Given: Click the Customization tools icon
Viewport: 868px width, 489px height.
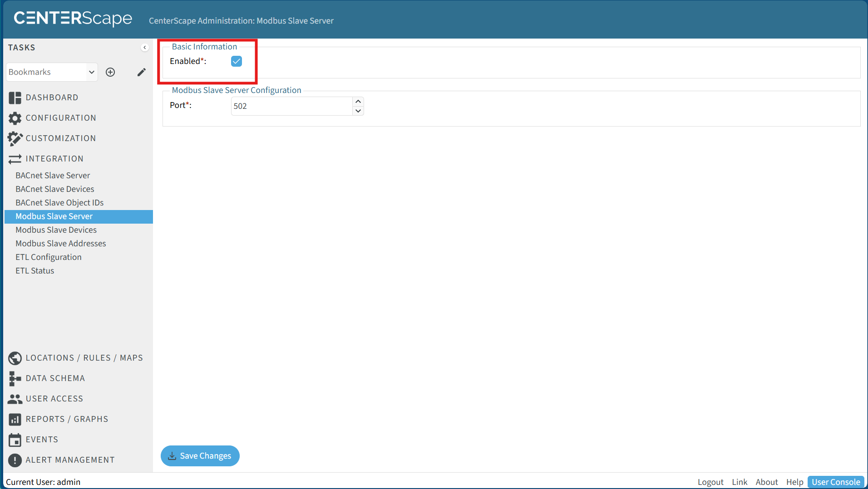Looking at the screenshot, I should point(15,138).
